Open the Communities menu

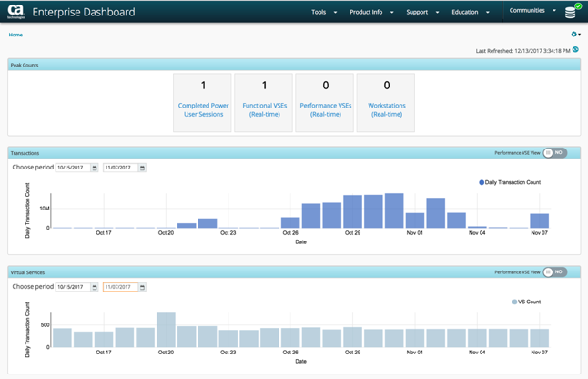[x=527, y=11]
